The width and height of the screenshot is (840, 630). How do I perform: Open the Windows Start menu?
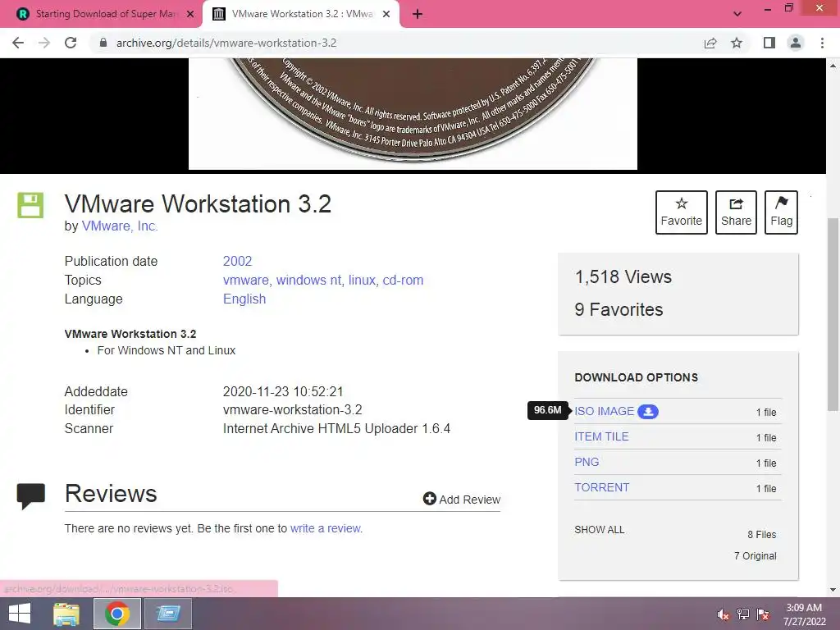coord(20,614)
